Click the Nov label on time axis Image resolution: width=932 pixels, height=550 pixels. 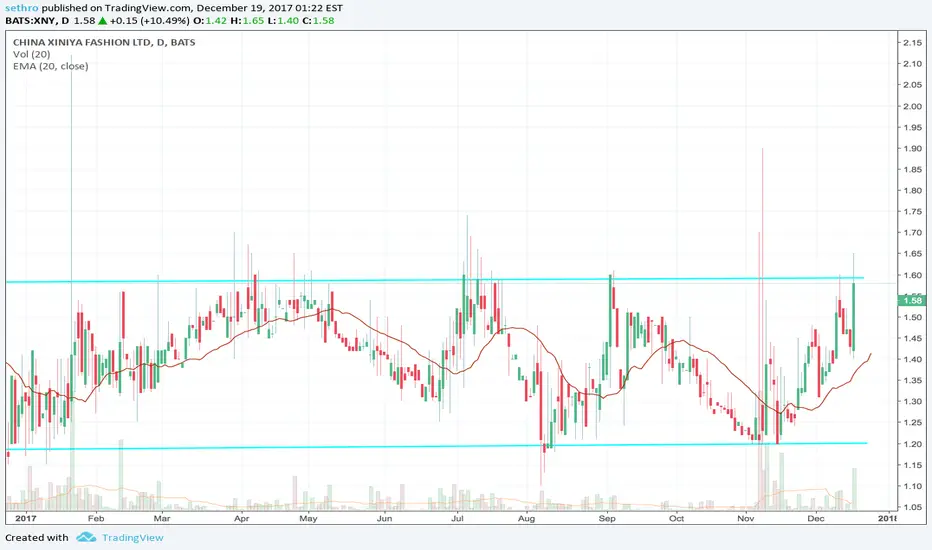[x=746, y=518]
